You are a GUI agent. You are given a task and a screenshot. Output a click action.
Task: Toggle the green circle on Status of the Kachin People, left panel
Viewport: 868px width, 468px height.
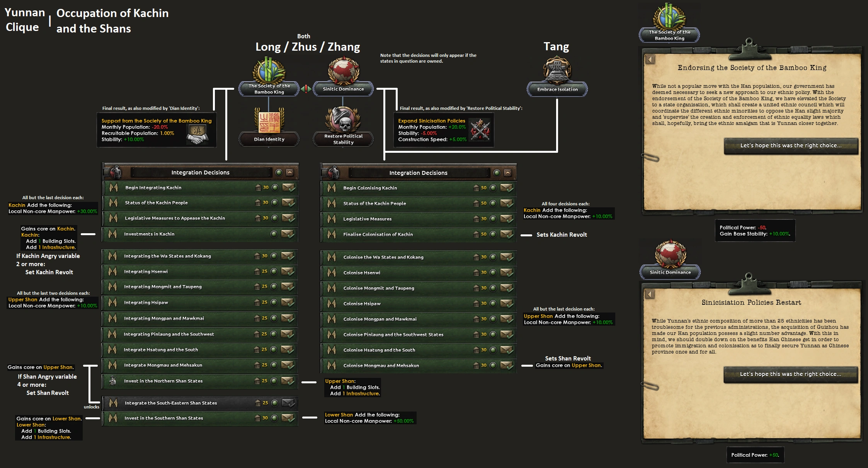click(x=275, y=203)
